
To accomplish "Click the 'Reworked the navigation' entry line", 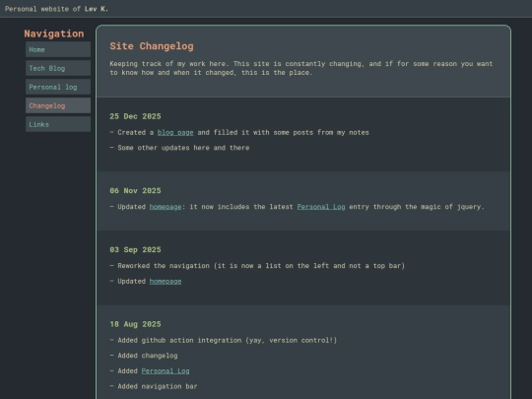I will tap(257, 266).
